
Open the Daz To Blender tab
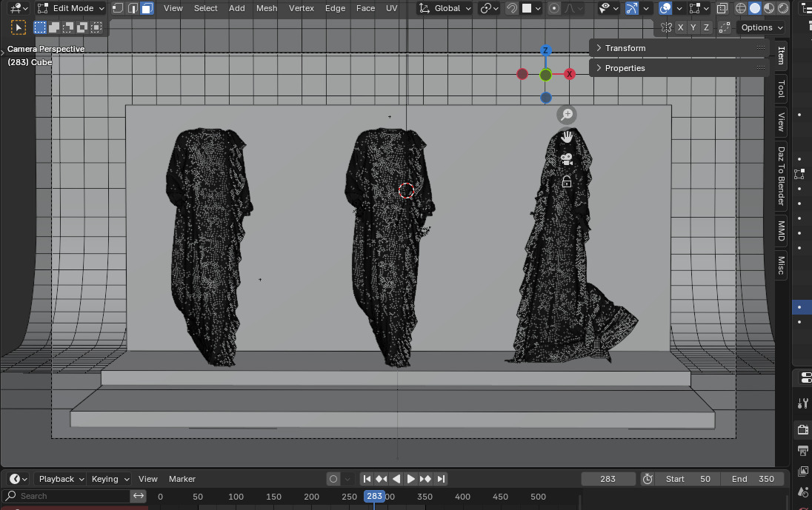coord(781,176)
